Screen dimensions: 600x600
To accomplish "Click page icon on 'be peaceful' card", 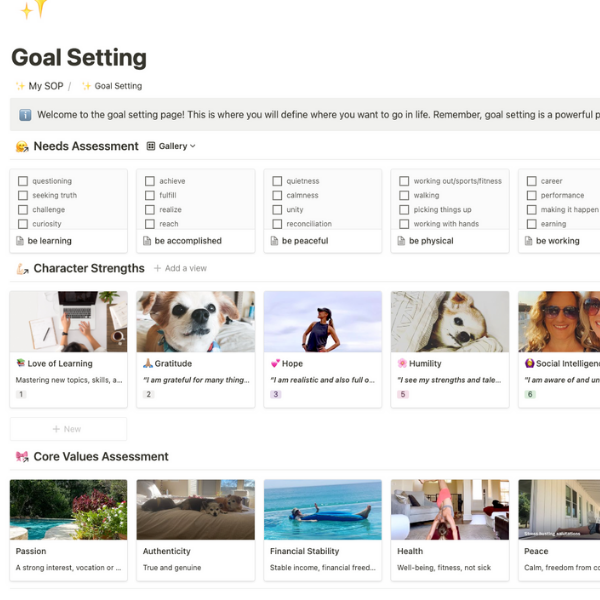I will point(274,241).
